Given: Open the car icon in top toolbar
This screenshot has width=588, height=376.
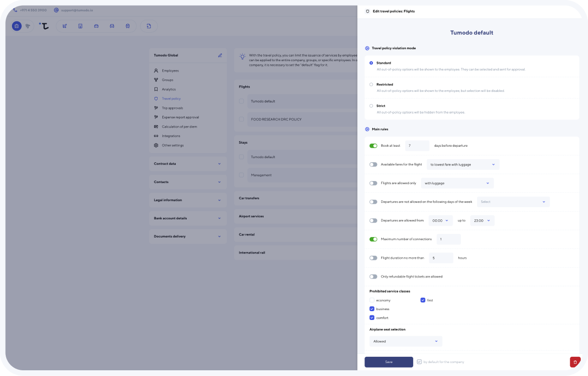Looking at the screenshot, I should 96,26.
